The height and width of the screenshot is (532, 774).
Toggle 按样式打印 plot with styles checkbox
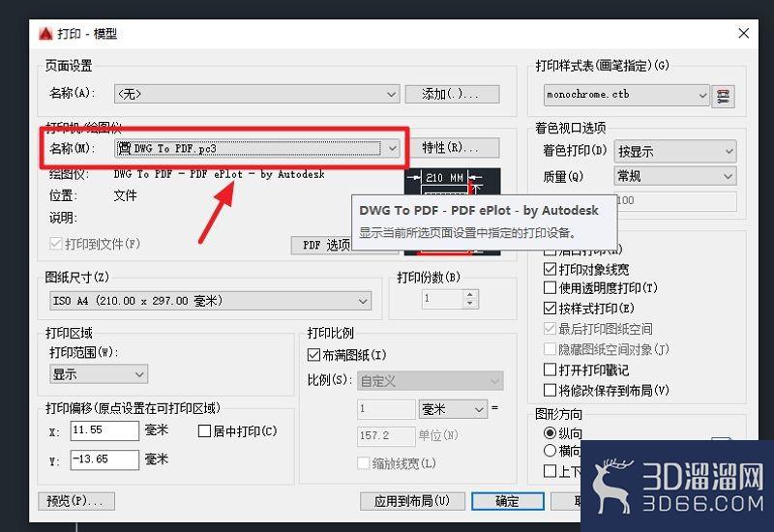(550, 308)
